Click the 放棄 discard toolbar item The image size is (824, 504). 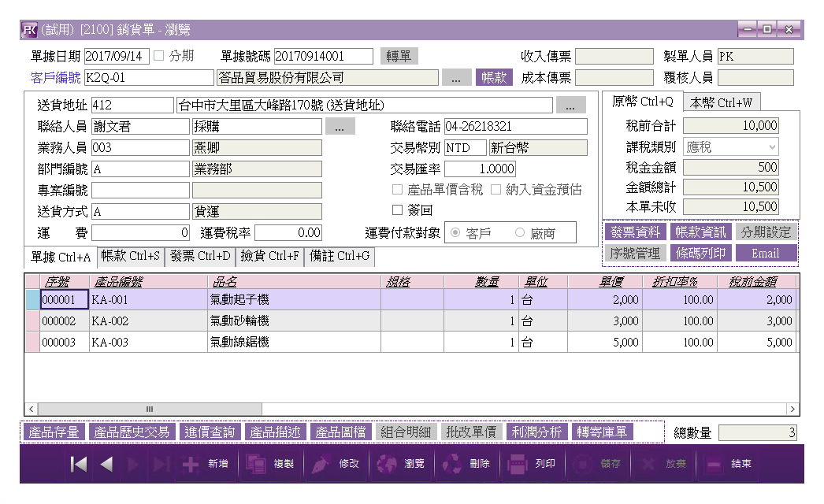tap(663, 464)
